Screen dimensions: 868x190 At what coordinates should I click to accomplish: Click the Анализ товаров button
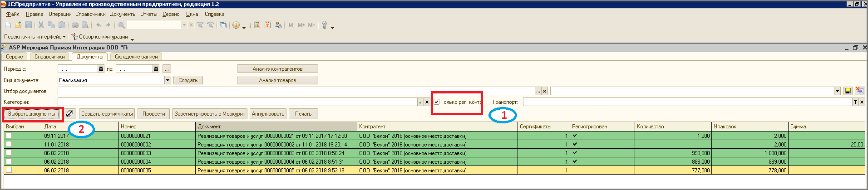click(277, 80)
